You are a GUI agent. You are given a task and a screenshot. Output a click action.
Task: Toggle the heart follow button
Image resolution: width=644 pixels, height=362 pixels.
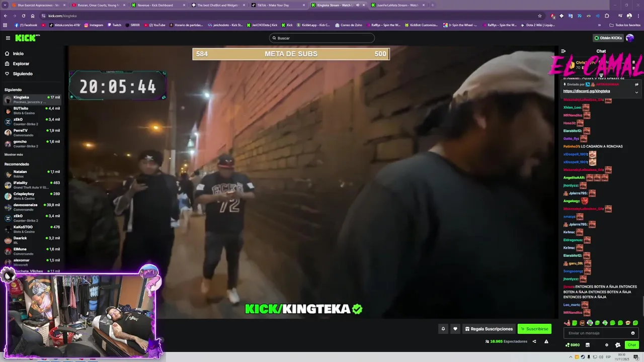click(455, 329)
